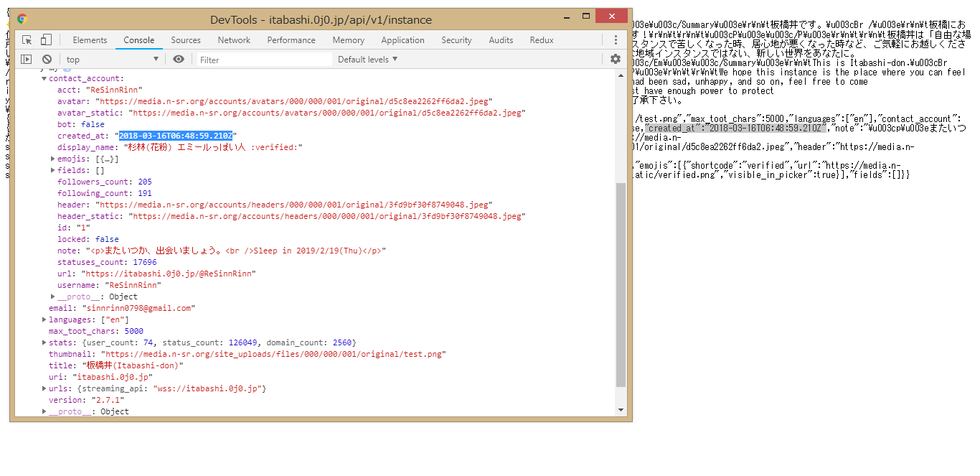Click following_count value 191
The image size is (980, 476).
[x=145, y=193]
